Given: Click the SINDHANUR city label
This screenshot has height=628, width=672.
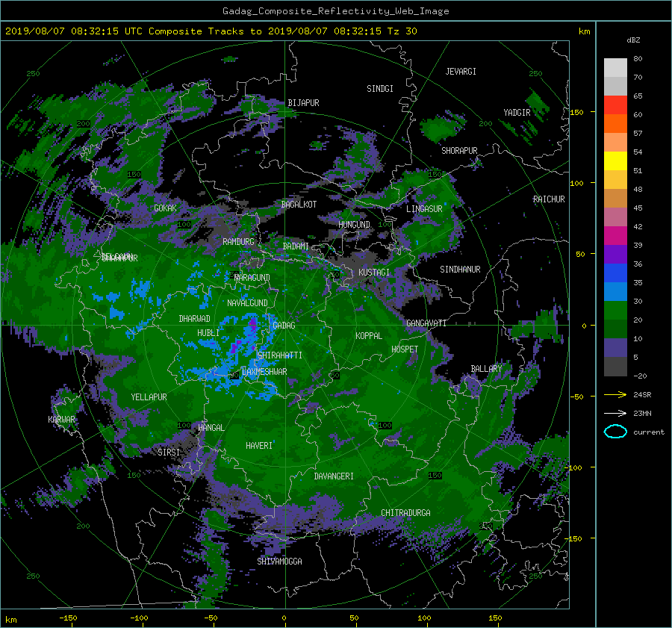Looking at the screenshot, I should click(x=460, y=270).
